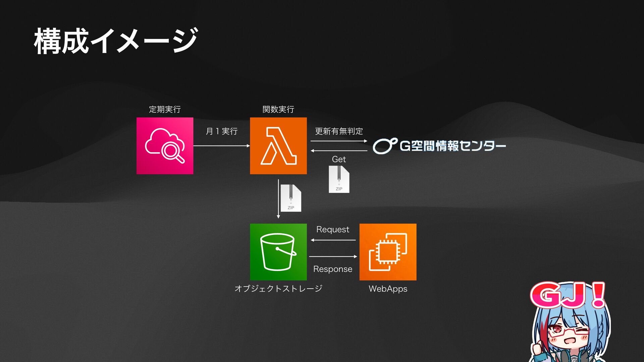Click the WebApps caption text
Screen dimensions: 644x362
[x=388, y=289]
